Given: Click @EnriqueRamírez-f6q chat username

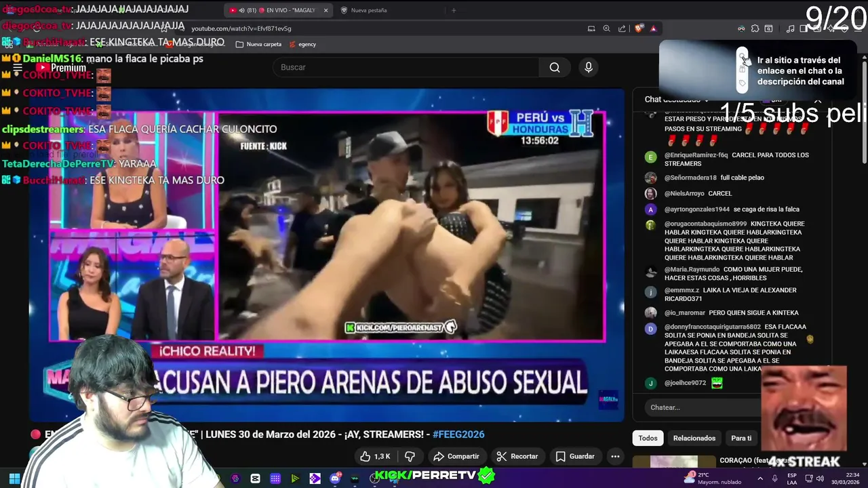Looking at the screenshot, I should point(696,155).
